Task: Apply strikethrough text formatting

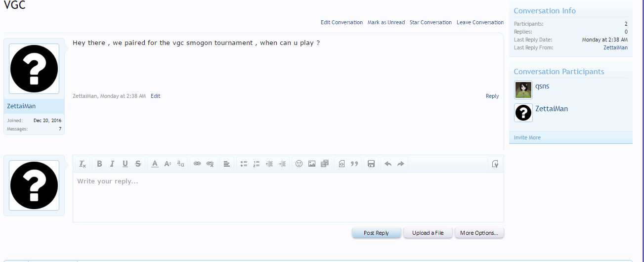Action: point(138,164)
